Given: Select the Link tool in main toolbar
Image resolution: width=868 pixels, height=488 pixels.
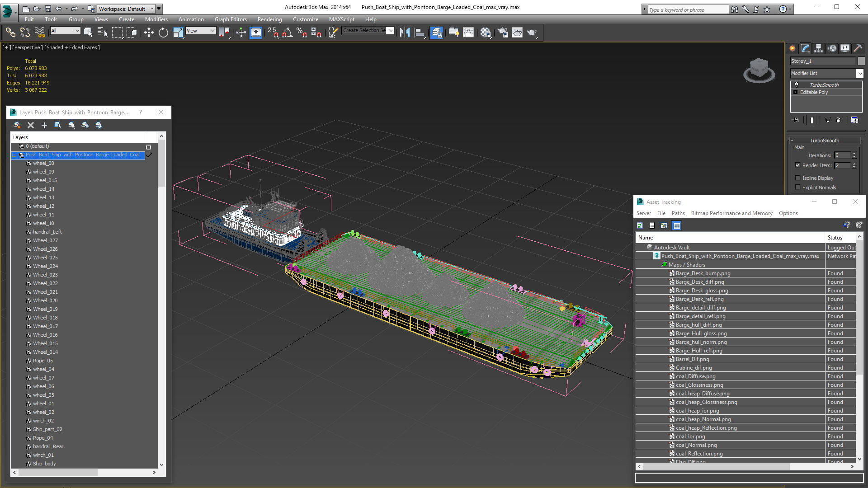Looking at the screenshot, I should (10, 32).
